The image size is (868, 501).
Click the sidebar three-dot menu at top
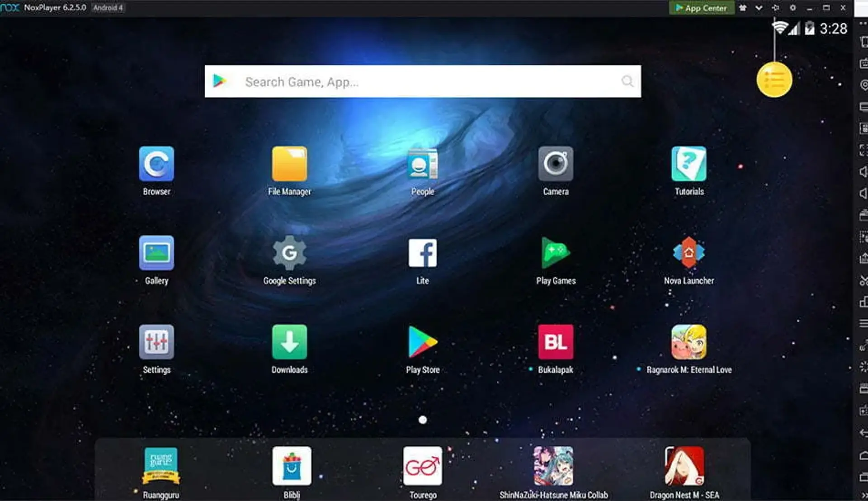click(x=863, y=24)
